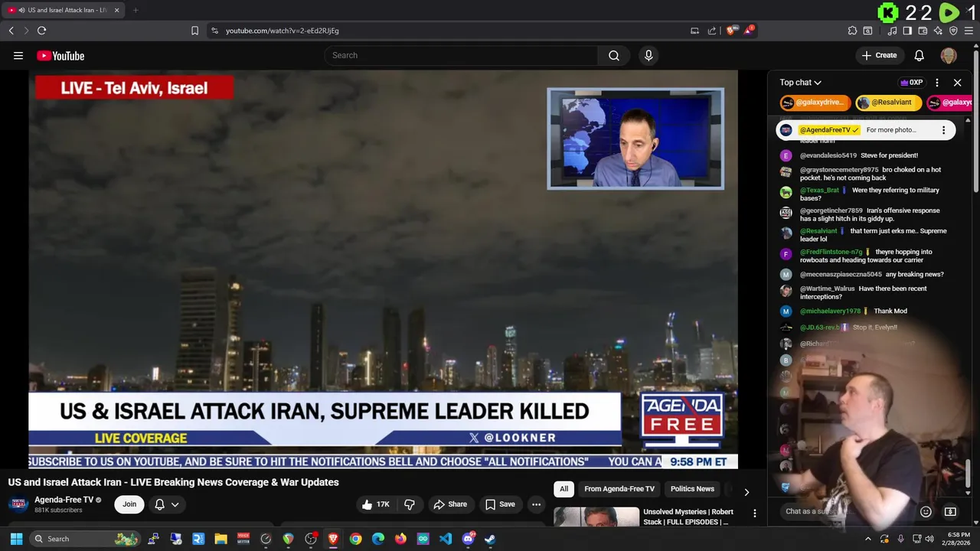Viewport: 980px width, 551px height.
Task: Click the @Resalviant yellow chat chip
Action: tap(888, 103)
